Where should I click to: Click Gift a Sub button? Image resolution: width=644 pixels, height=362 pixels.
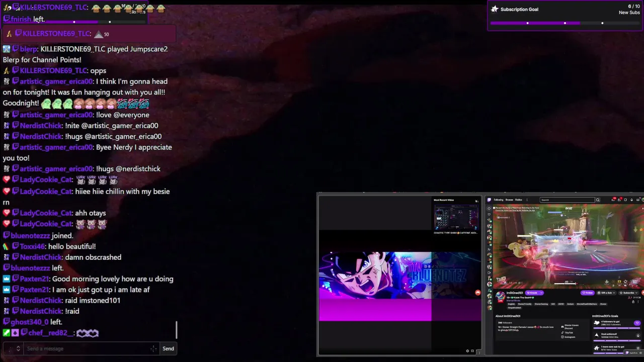point(606,293)
